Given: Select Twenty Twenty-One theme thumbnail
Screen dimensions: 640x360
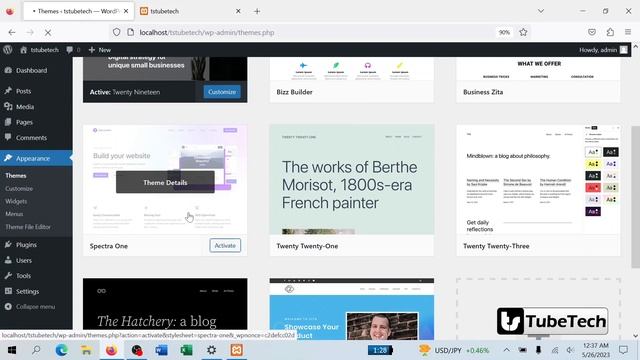Looking at the screenshot, I should click(x=351, y=180).
